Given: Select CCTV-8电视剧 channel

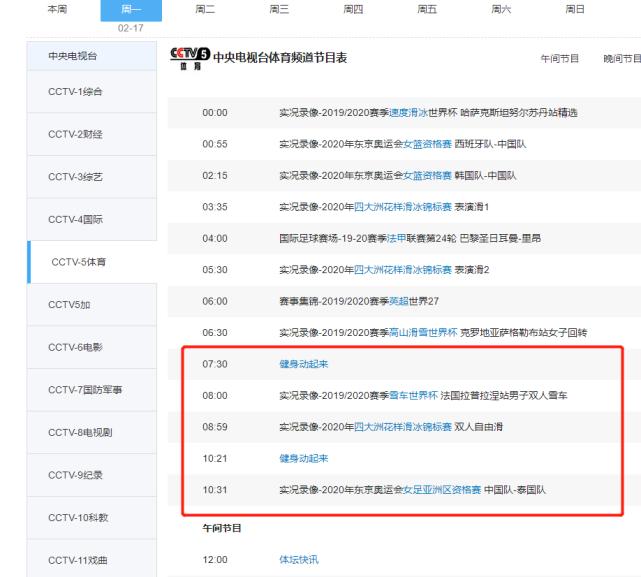Looking at the screenshot, I should pyautogui.click(x=92, y=432).
